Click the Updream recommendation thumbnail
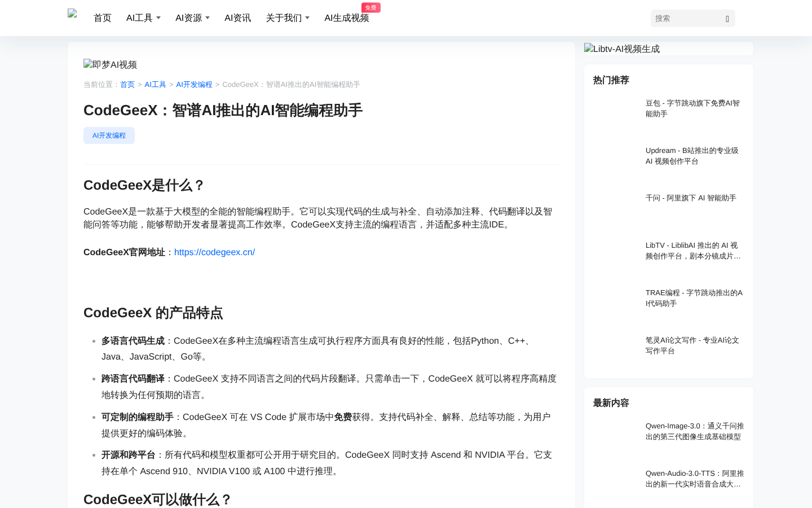812x508 pixels. coord(616,161)
